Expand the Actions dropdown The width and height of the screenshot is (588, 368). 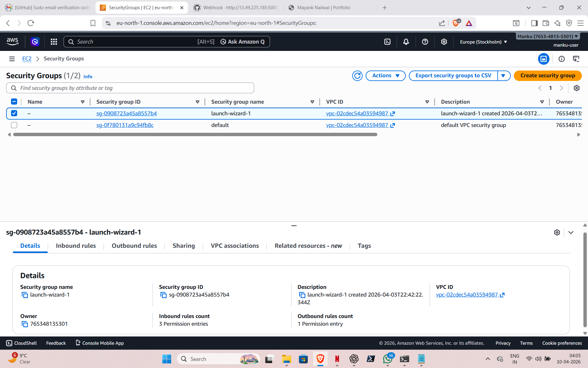pos(386,76)
